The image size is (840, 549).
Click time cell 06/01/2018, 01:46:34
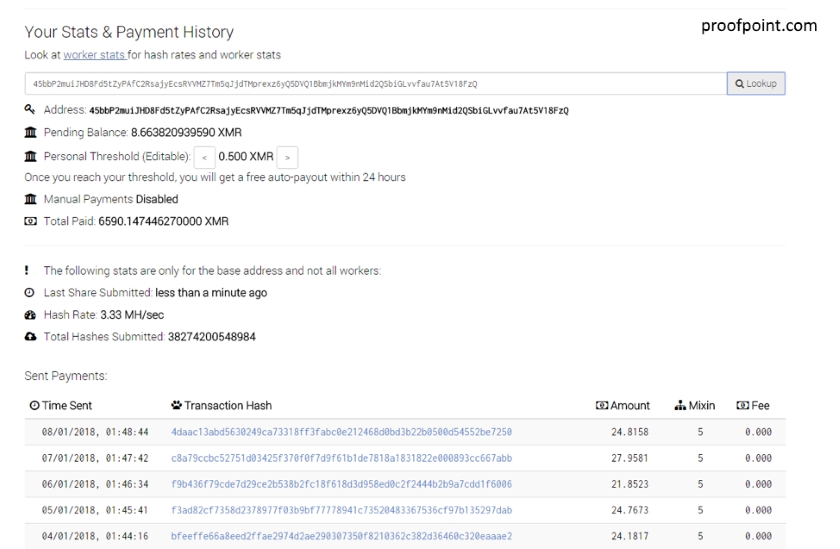click(95, 484)
